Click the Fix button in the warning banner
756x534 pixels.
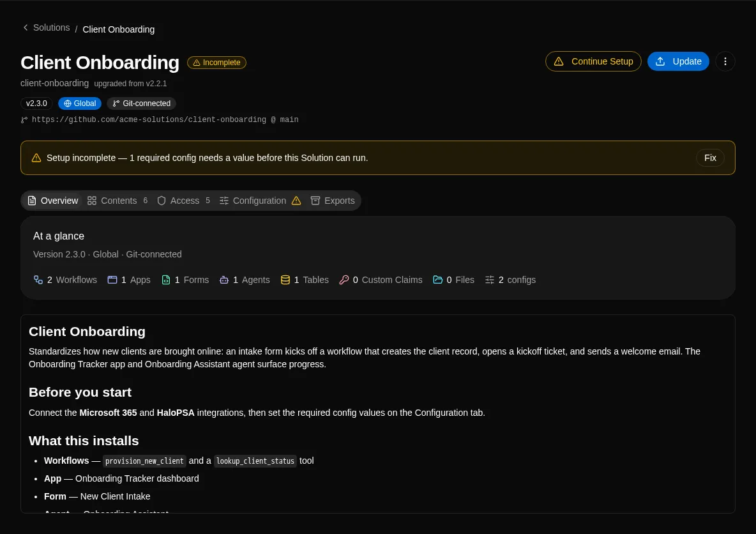710,158
